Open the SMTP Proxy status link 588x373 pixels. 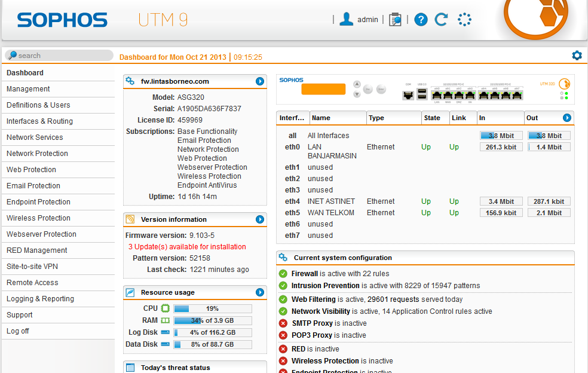click(313, 323)
